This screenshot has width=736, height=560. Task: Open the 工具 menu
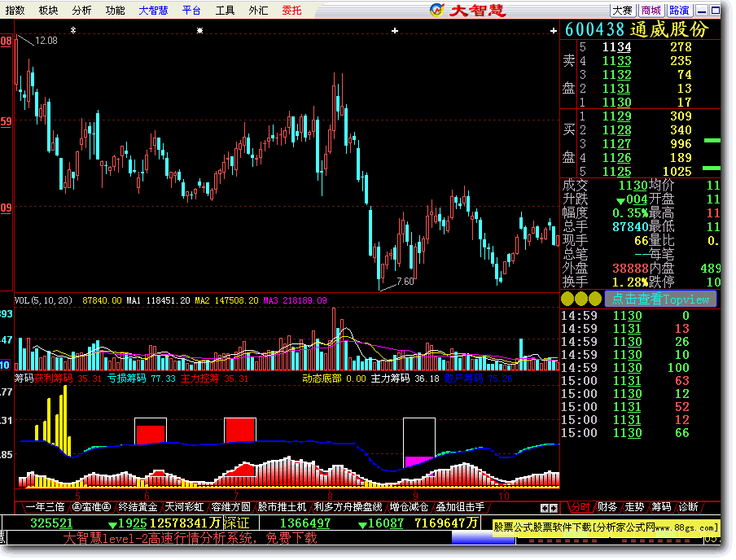click(x=225, y=10)
